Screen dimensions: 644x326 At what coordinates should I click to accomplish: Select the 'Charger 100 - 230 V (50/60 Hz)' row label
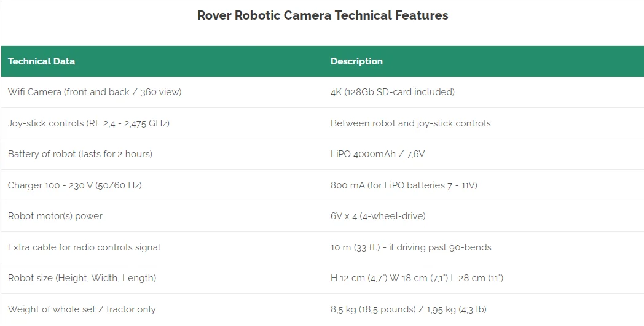74,185
